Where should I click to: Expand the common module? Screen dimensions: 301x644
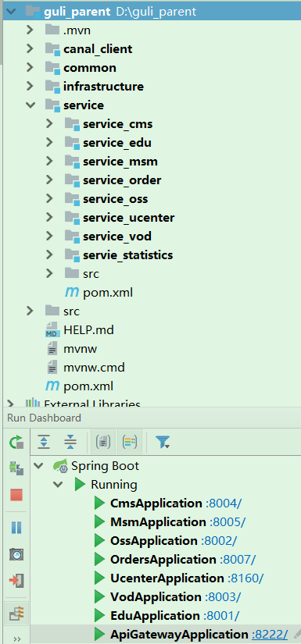tap(29, 67)
